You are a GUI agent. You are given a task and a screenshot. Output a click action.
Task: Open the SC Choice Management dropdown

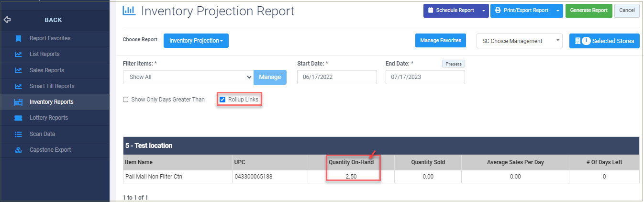click(520, 41)
